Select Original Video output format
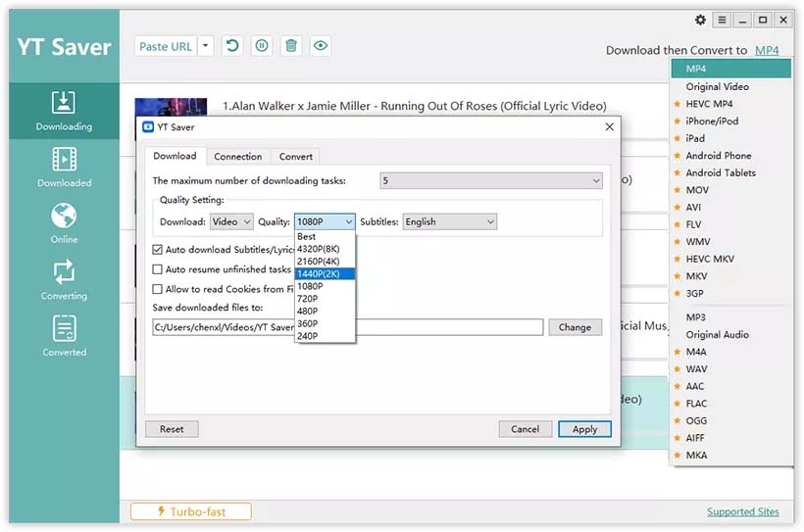 731,86
